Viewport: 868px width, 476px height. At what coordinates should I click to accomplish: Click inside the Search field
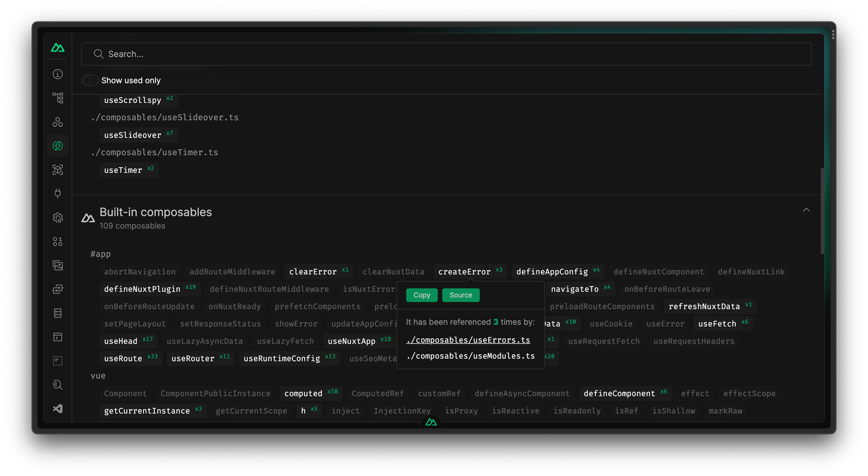pyautogui.click(x=226, y=54)
